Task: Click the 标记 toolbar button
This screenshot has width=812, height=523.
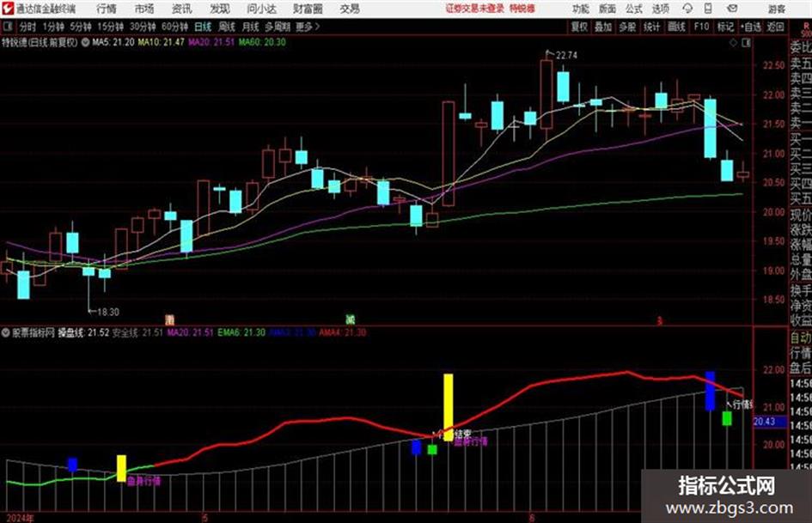Action: tap(725, 27)
